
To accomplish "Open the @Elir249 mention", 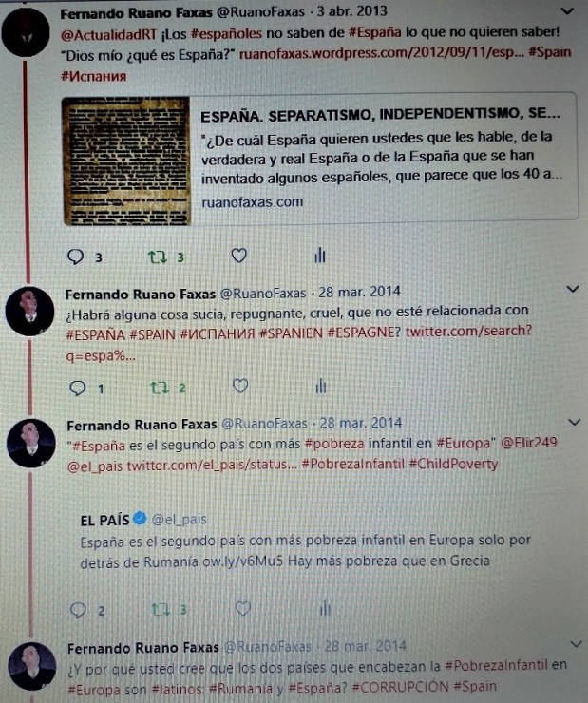I will (528, 443).
